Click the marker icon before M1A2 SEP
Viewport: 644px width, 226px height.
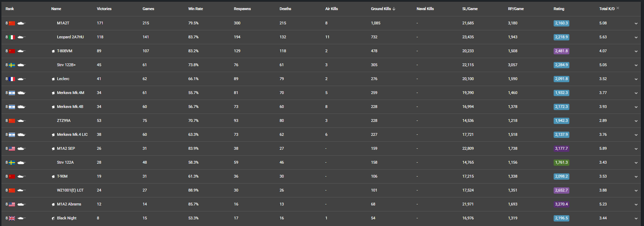pyautogui.click(x=53, y=149)
